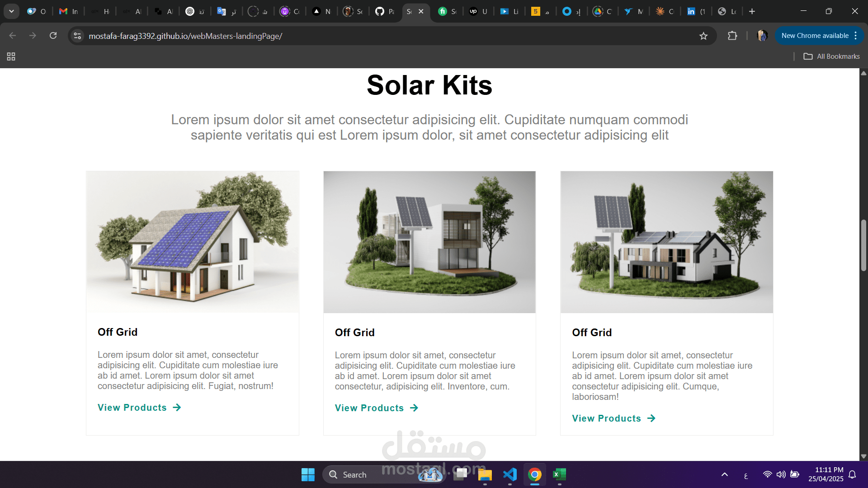Click the site information icon in the address bar

click(x=77, y=36)
